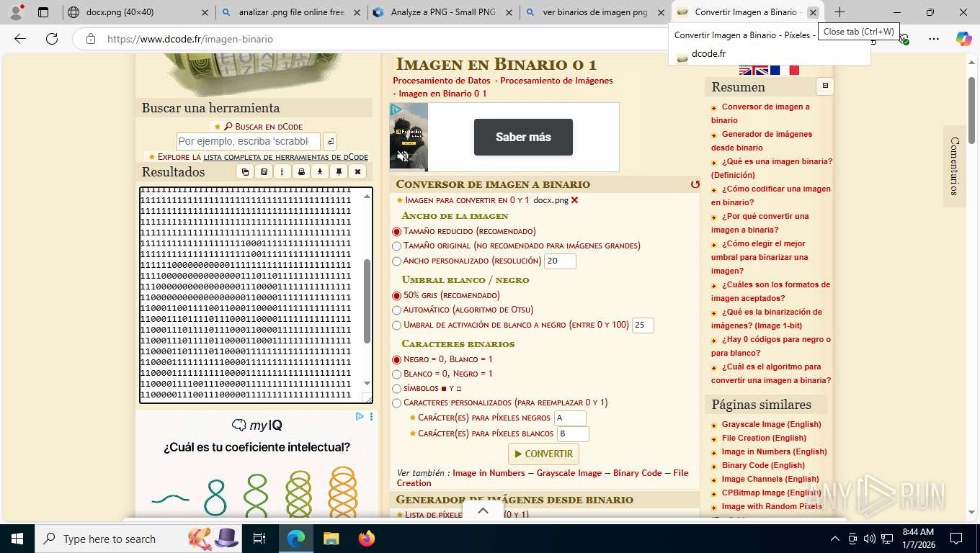Image resolution: width=980 pixels, height=553 pixels.
Task: Pin the results with the pushpin icon
Action: [339, 172]
